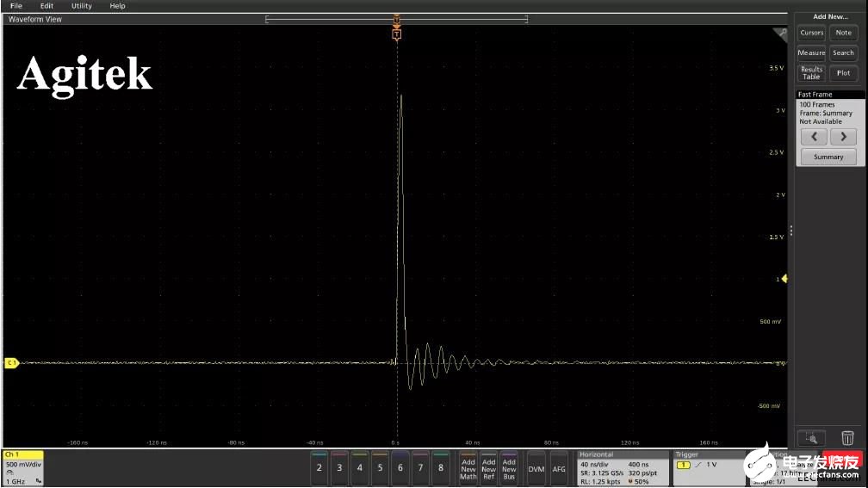Viewport: 868px width, 488px height.
Task: Enable channel 8
Action: pos(441,468)
